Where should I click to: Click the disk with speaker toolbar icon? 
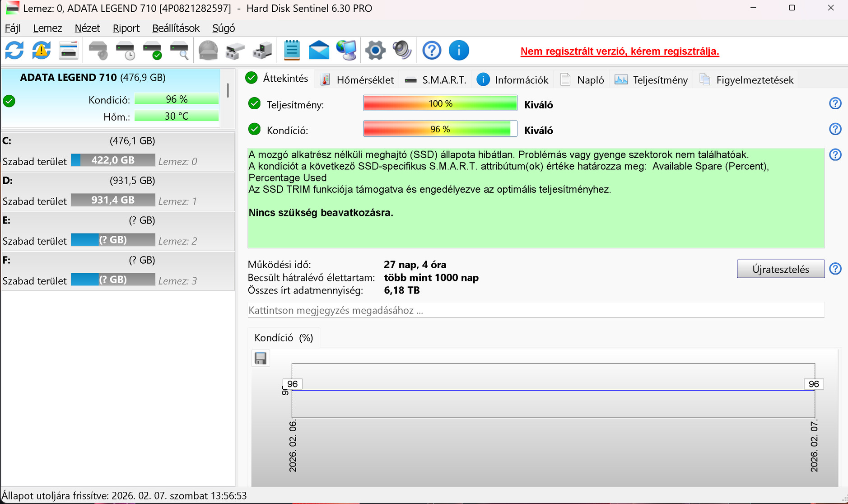pos(98,50)
